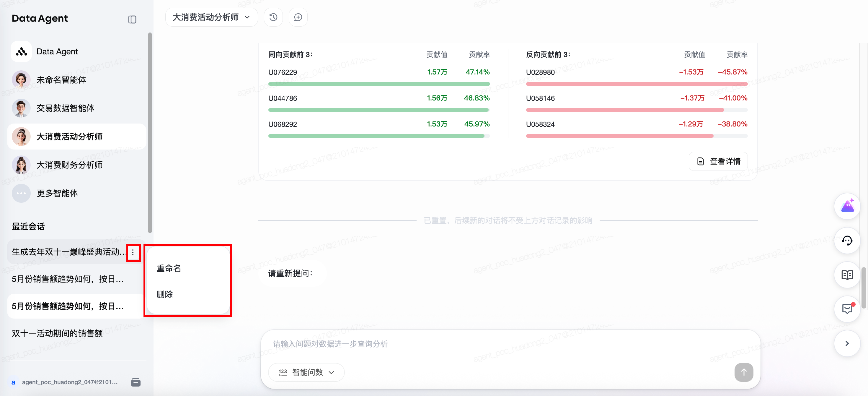
Task: Collapse the sidebar panel icon
Action: [132, 19]
